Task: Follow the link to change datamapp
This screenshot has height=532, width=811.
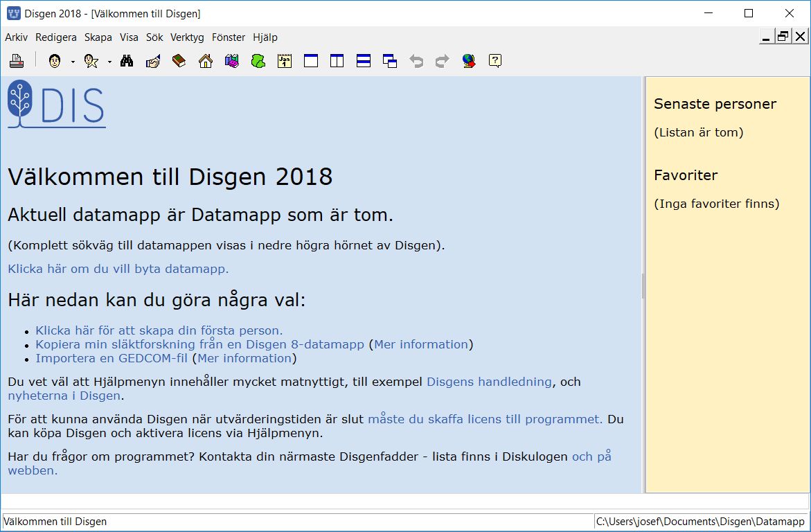Action: pos(118,269)
